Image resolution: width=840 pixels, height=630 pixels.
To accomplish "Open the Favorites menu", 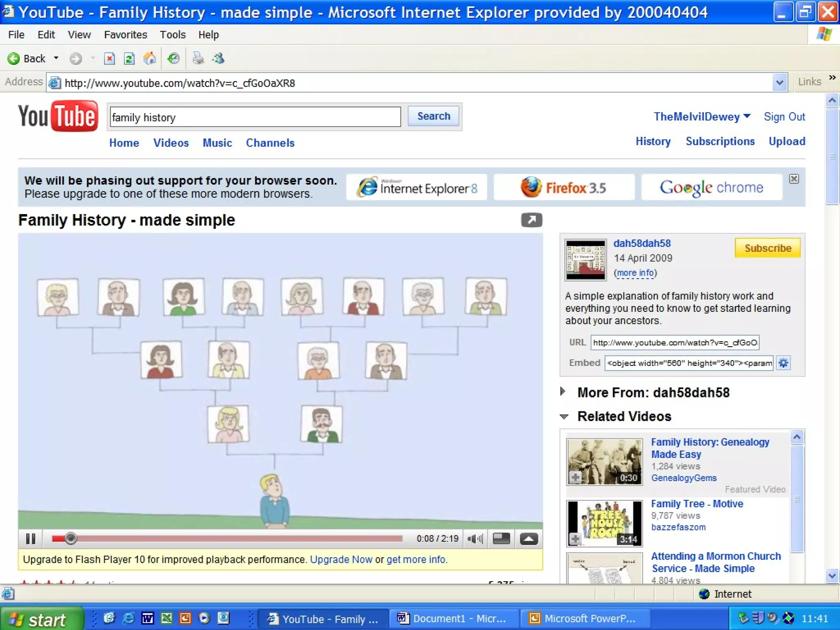I will click(126, 35).
